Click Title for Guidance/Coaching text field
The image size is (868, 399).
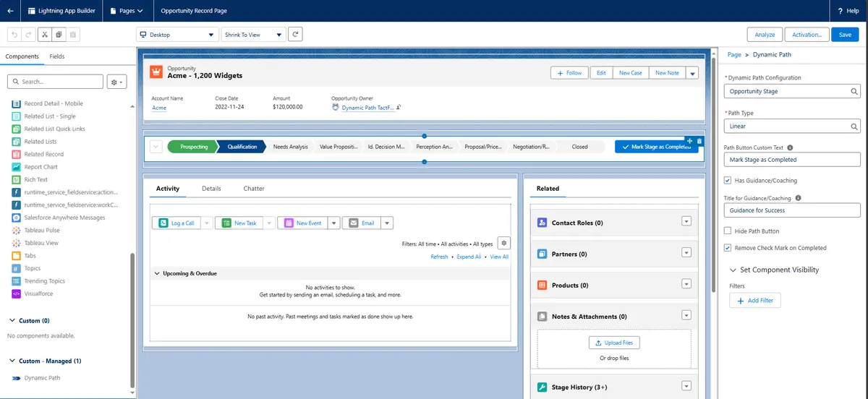[x=792, y=210]
